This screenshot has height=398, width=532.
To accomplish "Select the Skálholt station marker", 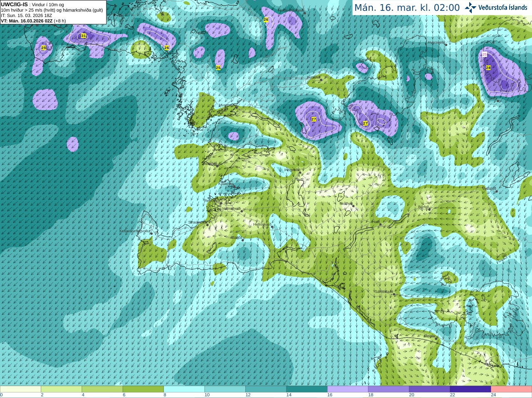I will (353, 206).
